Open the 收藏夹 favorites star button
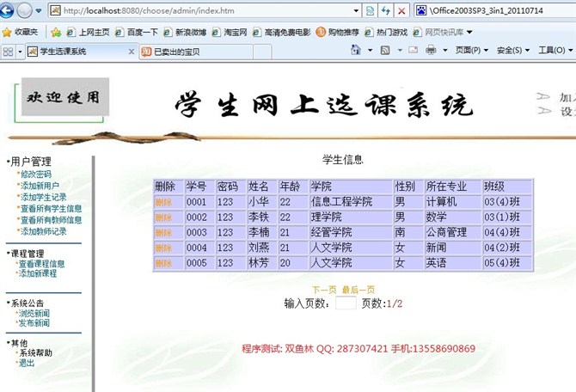576x392 pixels. (x=21, y=33)
